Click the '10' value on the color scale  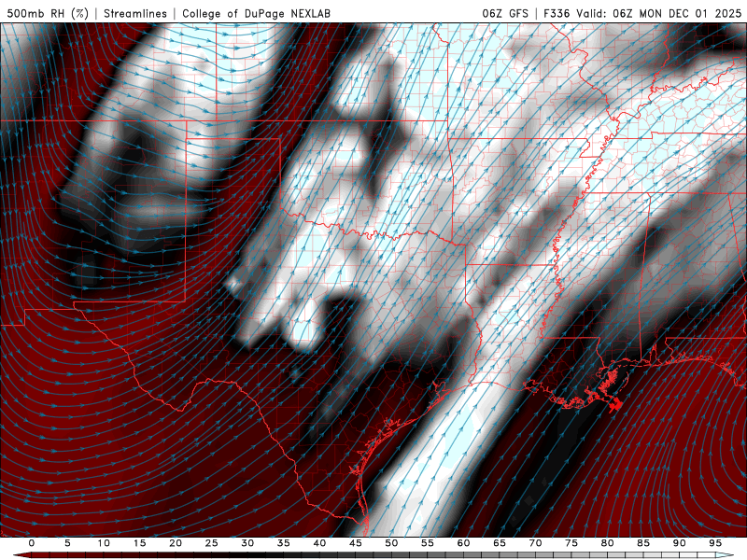[104, 543]
